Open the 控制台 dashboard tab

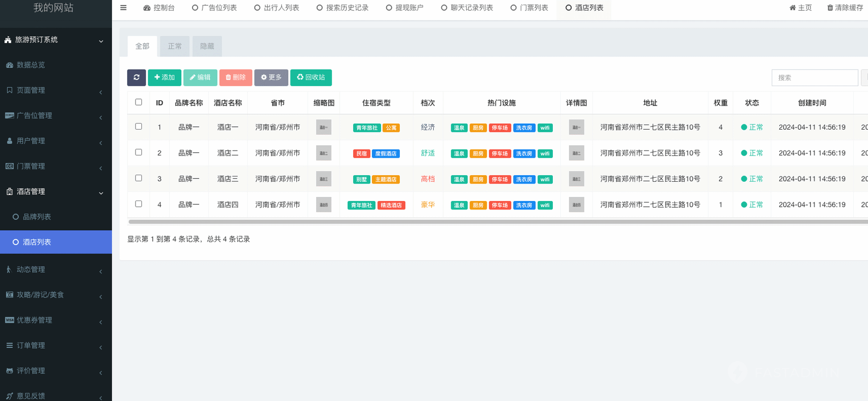[x=159, y=8]
